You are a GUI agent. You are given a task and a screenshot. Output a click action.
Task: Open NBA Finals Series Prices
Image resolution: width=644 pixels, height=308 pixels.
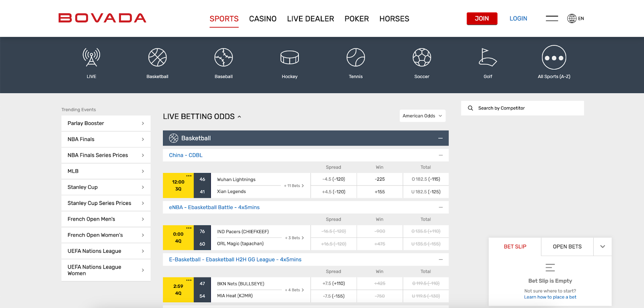(x=106, y=155)
